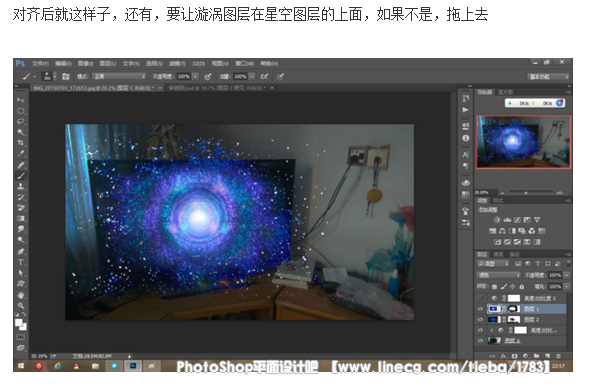Choose the Clone Stamp tool

pyautogui.click(x=21, y=186)
